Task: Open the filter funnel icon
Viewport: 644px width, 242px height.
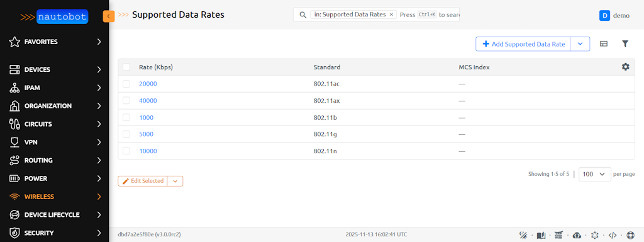Action: point(625,43)
